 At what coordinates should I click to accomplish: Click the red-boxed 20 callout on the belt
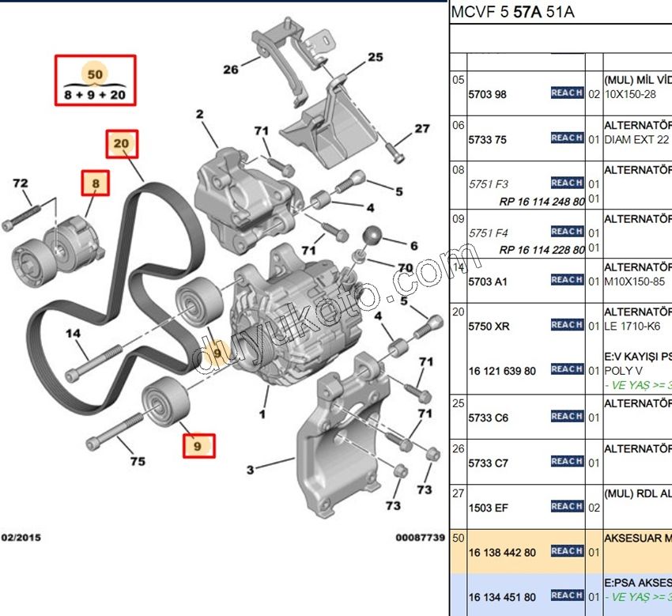click(x=122, y=144)
